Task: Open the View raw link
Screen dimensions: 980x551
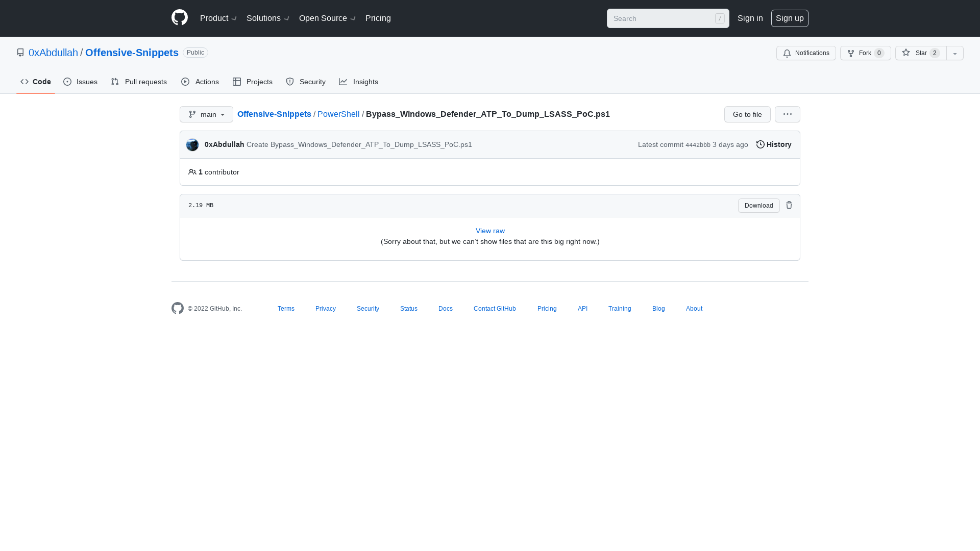Action: (x=489, y=231)
